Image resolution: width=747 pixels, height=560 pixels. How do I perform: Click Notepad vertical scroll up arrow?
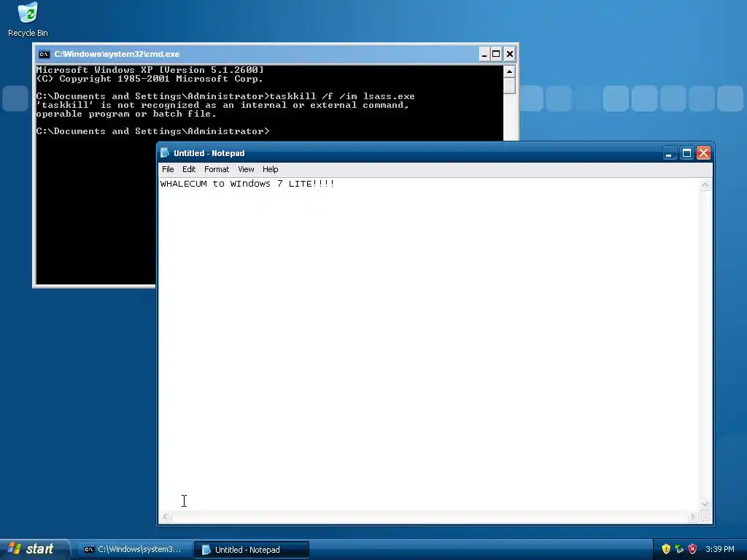[705, 185]
